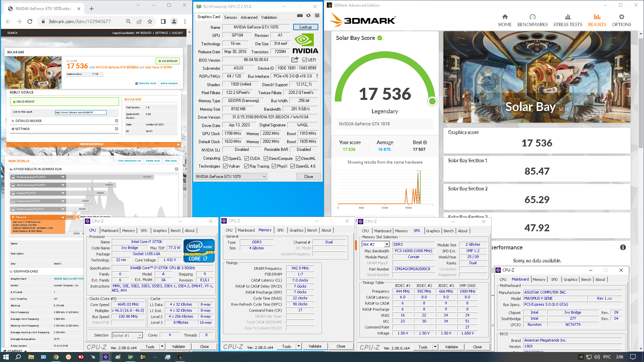This screenshot has width=644, height=362.
Task: Click the Chrome address bar URL
Action: pos(79,21)
